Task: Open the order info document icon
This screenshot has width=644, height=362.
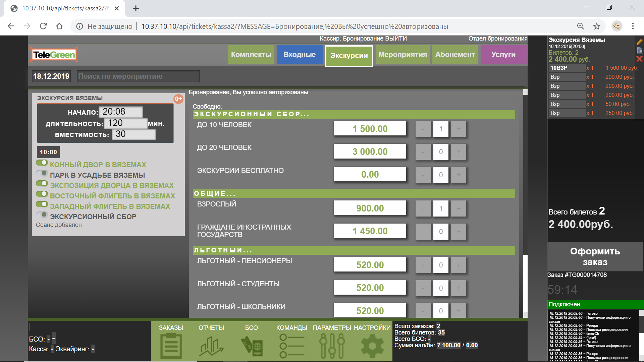Action: (639, 50)
